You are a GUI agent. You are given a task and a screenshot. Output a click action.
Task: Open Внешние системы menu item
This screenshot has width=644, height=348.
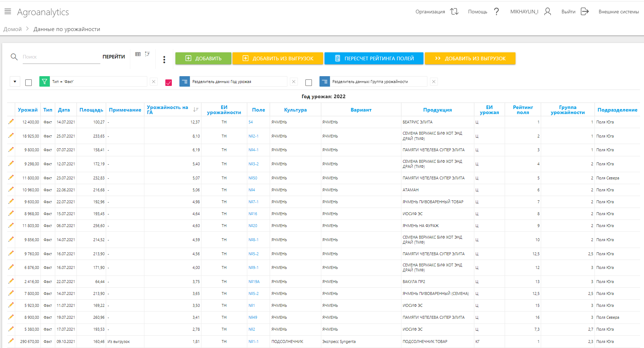[618, 12]
